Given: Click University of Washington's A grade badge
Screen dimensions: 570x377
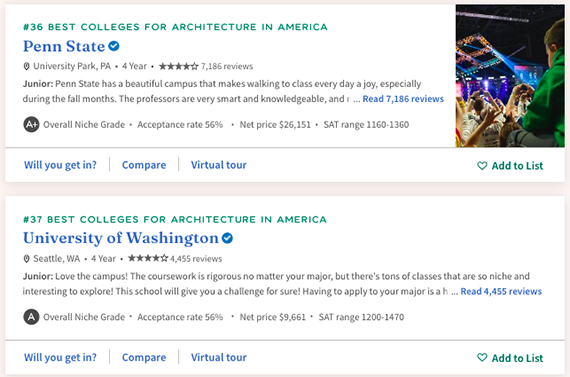Looking at the screenshot, I should [x=32, y=317].
